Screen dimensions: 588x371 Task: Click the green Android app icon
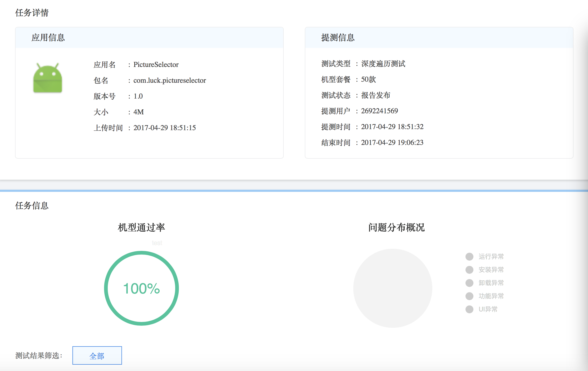(48, 78)
